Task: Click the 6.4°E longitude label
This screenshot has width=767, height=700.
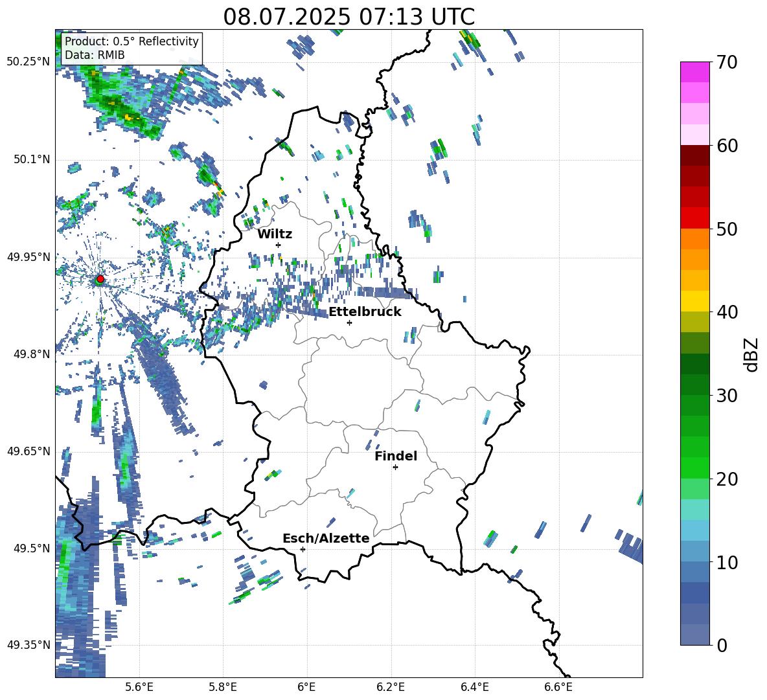Action: (x=475, y=687)
